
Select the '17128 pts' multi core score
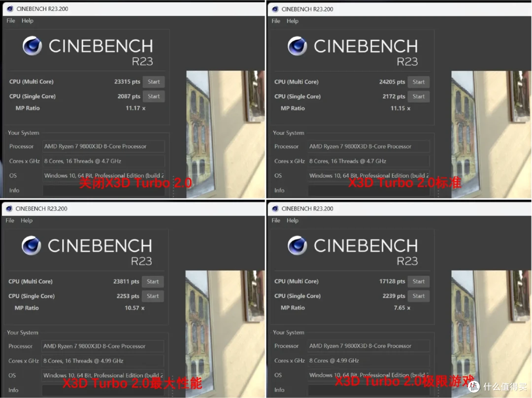click(x=392, y=281)
